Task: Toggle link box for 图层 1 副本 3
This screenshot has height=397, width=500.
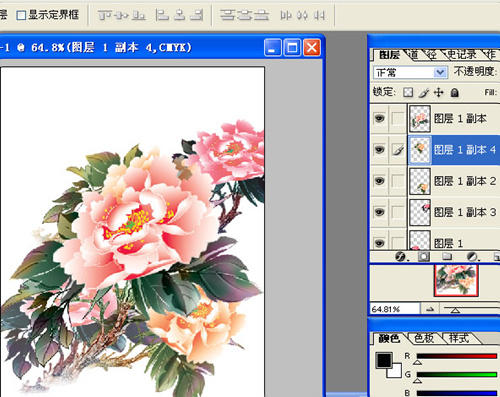Action: [398, 212]
